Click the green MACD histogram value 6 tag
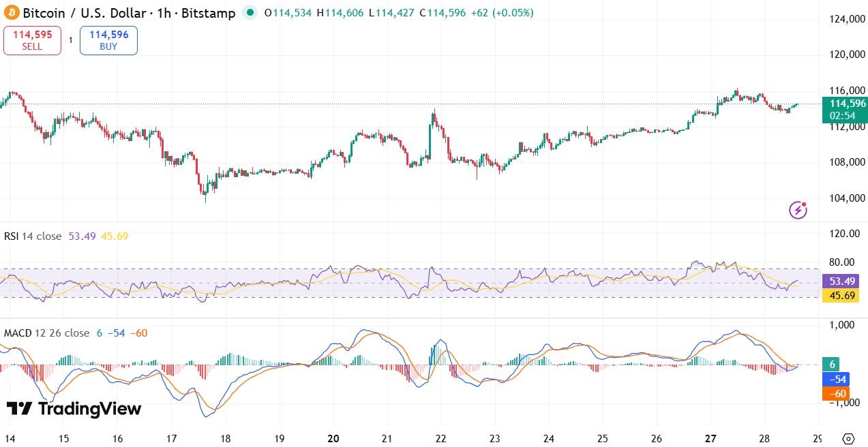 [x=833, y=365]
